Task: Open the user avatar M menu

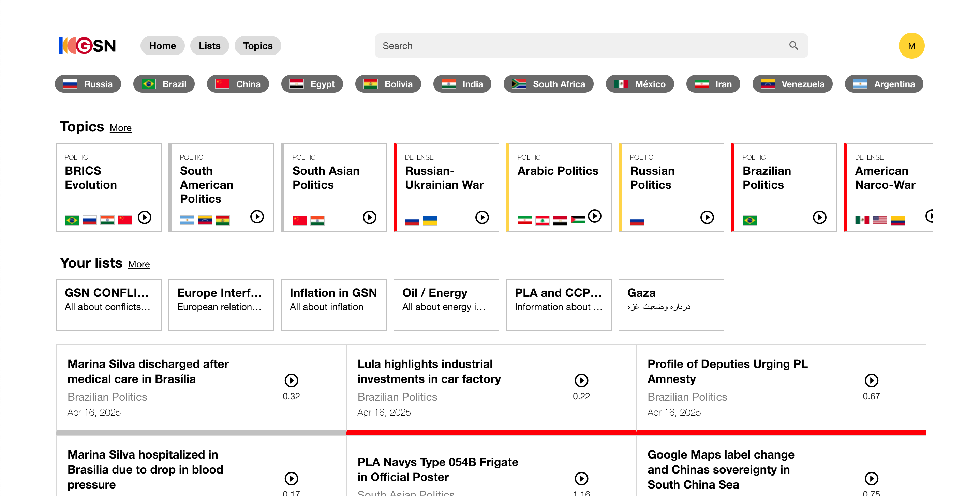Action: pos(911,46)
